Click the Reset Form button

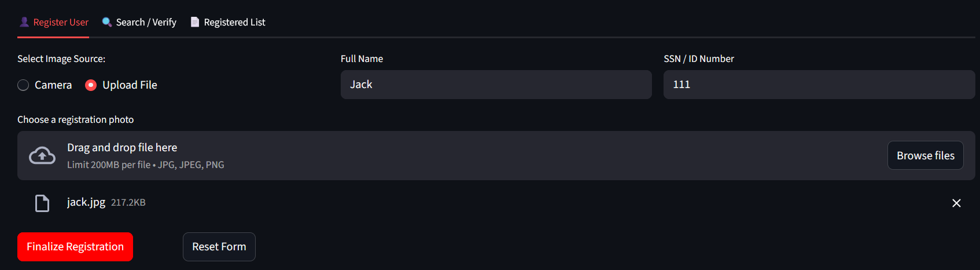(x=219, y=247)
